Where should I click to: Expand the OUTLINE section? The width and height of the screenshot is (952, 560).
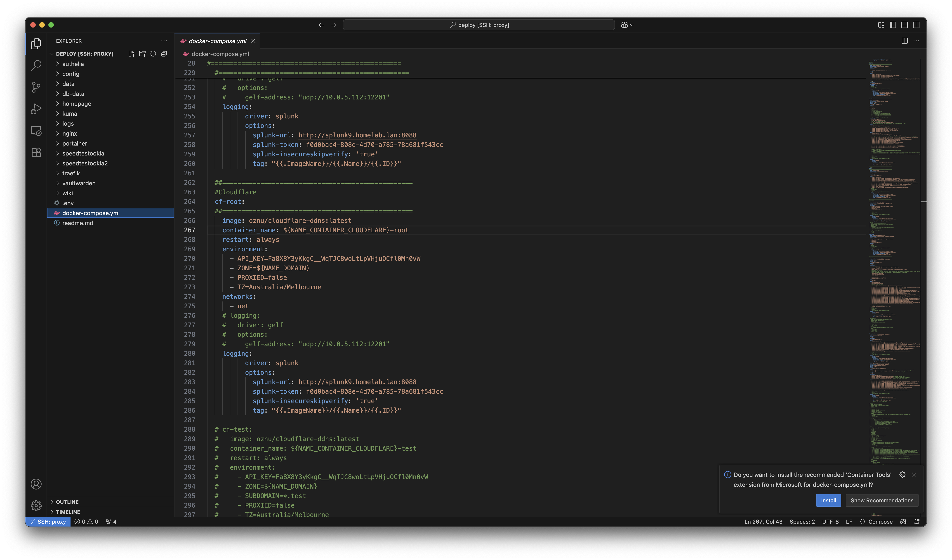pos(67,502)
